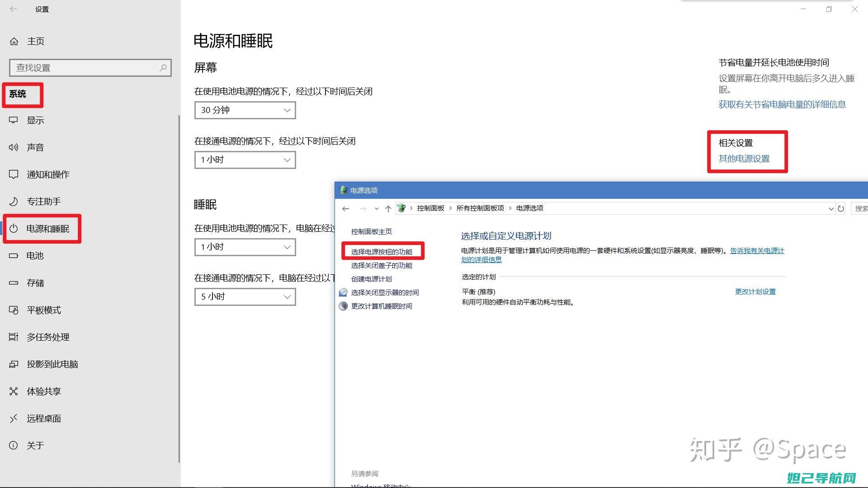Open 1 小时 battery sleep dropdown
This screenshot has height=488, width=868.
[x=245, y=247]
